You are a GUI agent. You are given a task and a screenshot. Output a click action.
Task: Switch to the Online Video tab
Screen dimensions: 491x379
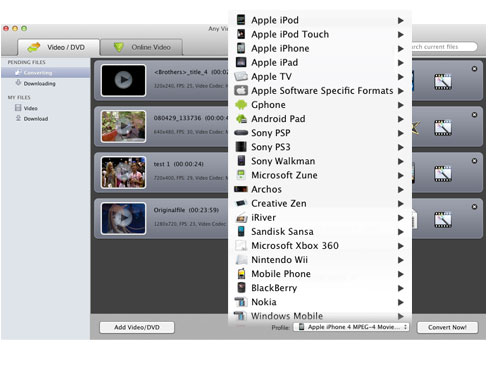coord(142,47)
